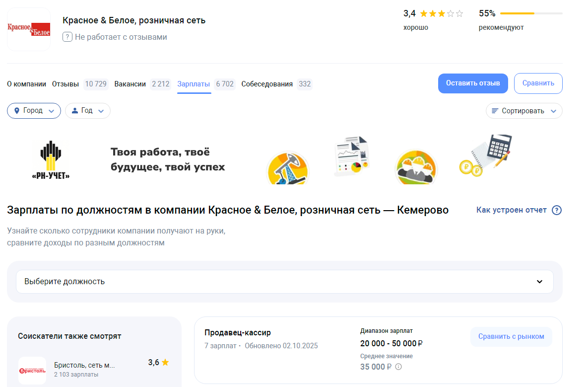Click the Бристоль company logo
Image resolution: width=588 pixels, height=387 pixels.
coord(32,371)
